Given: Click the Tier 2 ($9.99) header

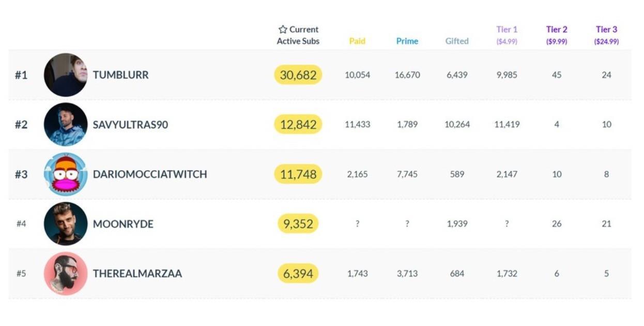Looking at the screenshot, I should [x=557, y=35].
